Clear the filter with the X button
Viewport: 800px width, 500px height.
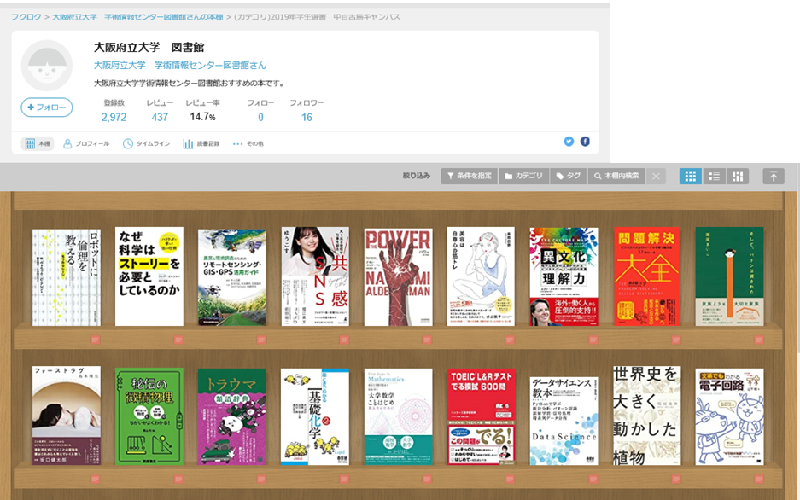pos(656,176)
